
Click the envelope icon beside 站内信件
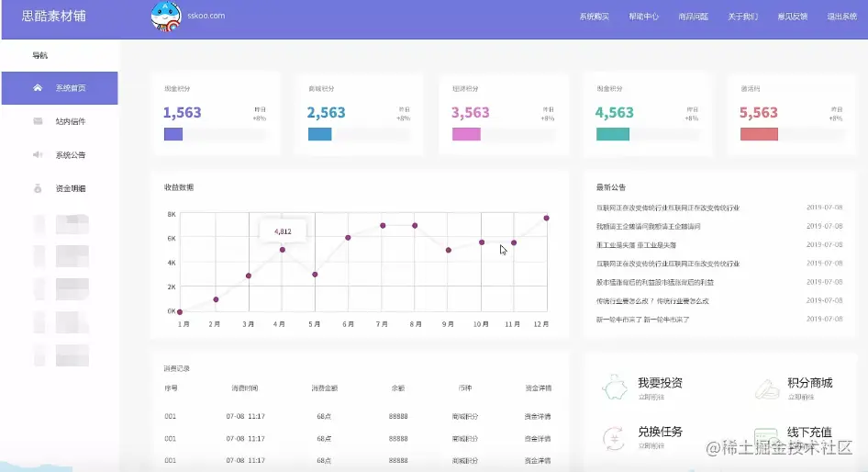point(38,121)
